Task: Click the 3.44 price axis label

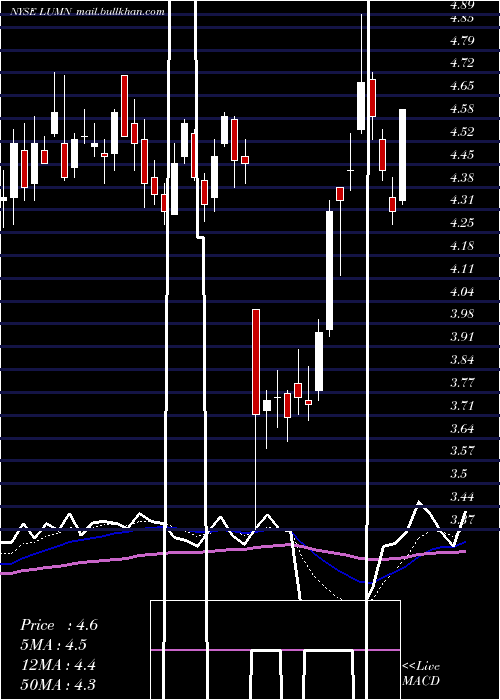Action: click(x=462, y=496)
